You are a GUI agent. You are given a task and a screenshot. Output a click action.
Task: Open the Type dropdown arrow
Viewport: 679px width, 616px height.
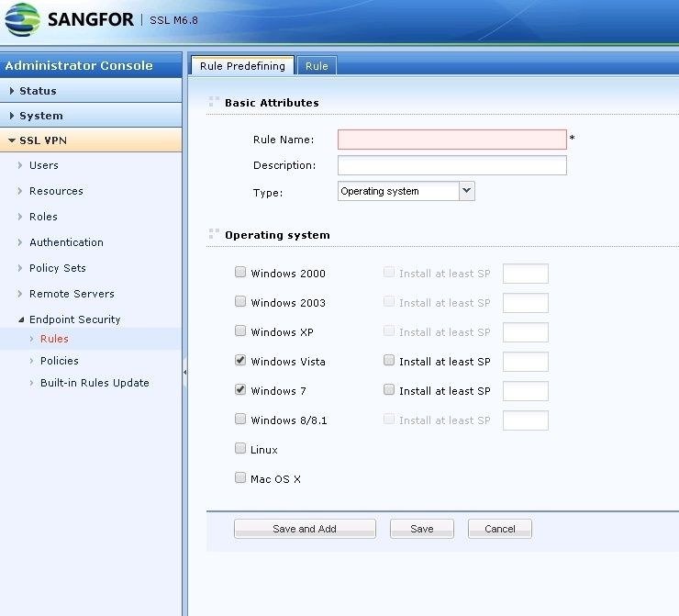(x=466, y=191)
